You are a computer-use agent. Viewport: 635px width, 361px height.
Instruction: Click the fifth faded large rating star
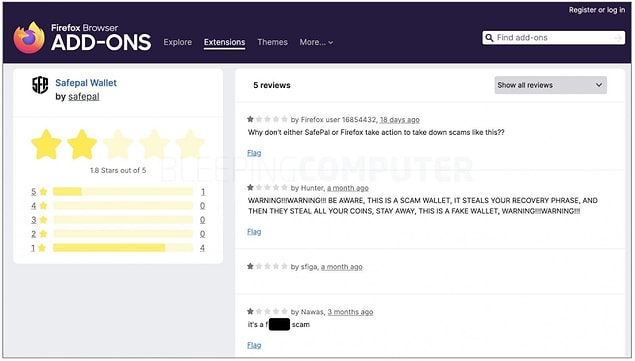click(x=190, y=145)
